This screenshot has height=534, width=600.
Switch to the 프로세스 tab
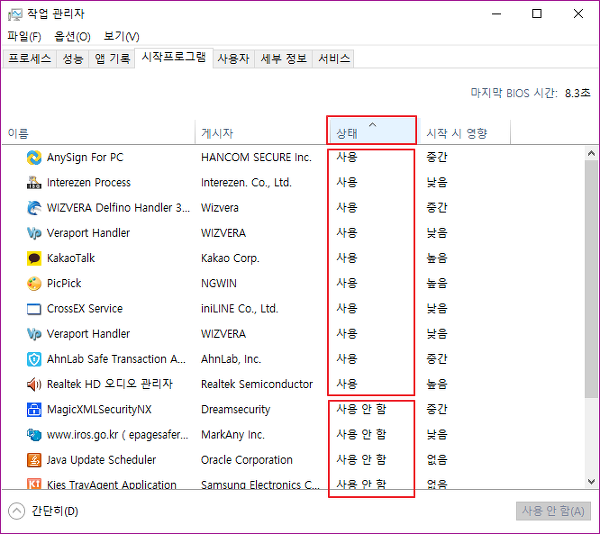(x=29, y=59)
